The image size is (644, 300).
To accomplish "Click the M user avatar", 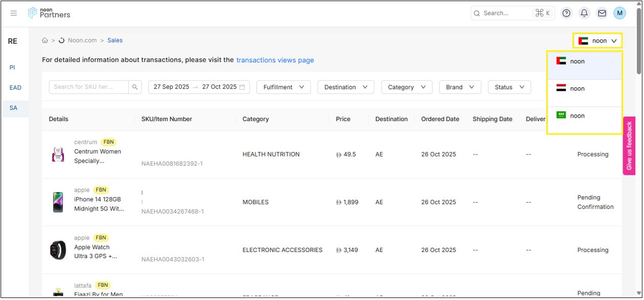I will (x=619, y=13).
